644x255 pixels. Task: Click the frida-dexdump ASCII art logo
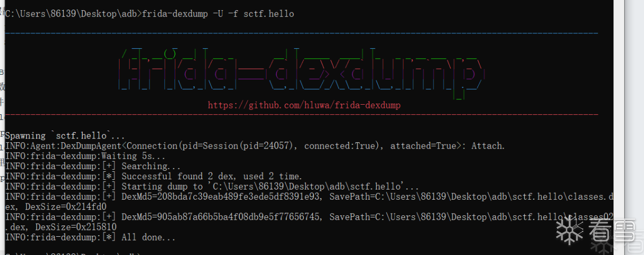coord(301,72)
